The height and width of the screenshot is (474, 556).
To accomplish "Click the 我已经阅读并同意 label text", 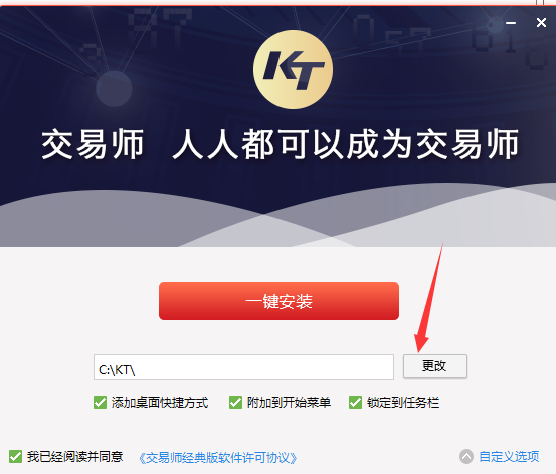I will tap(75, 457).
